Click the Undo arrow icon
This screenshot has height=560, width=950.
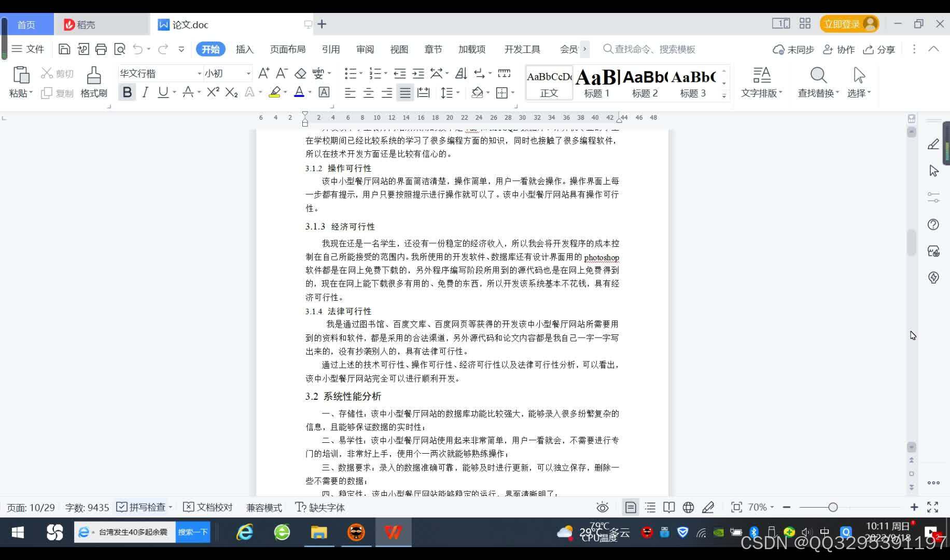(137, 49)
